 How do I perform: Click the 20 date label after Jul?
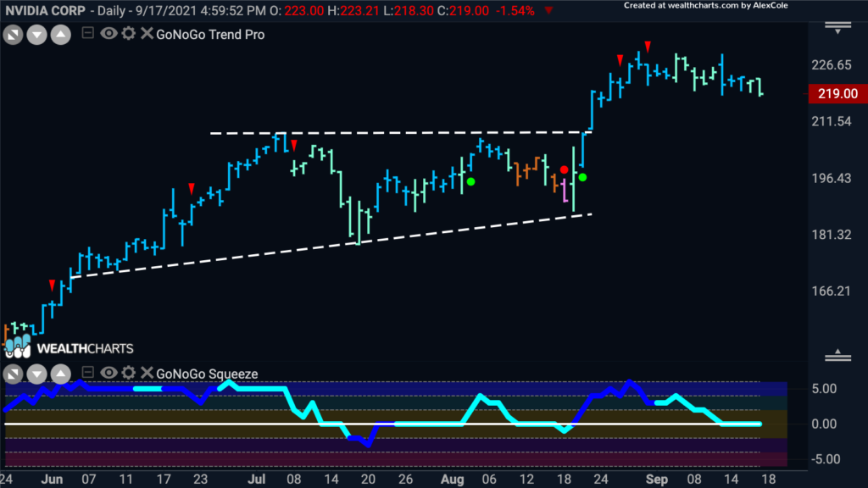tap(368, 480)
